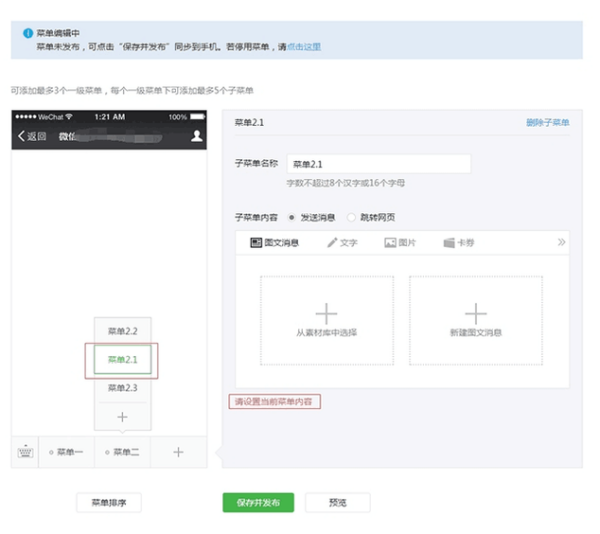Switch to the 文字 tab
Image resolution: width=600 pixels, height=534 pixels.
pos(341,242)
